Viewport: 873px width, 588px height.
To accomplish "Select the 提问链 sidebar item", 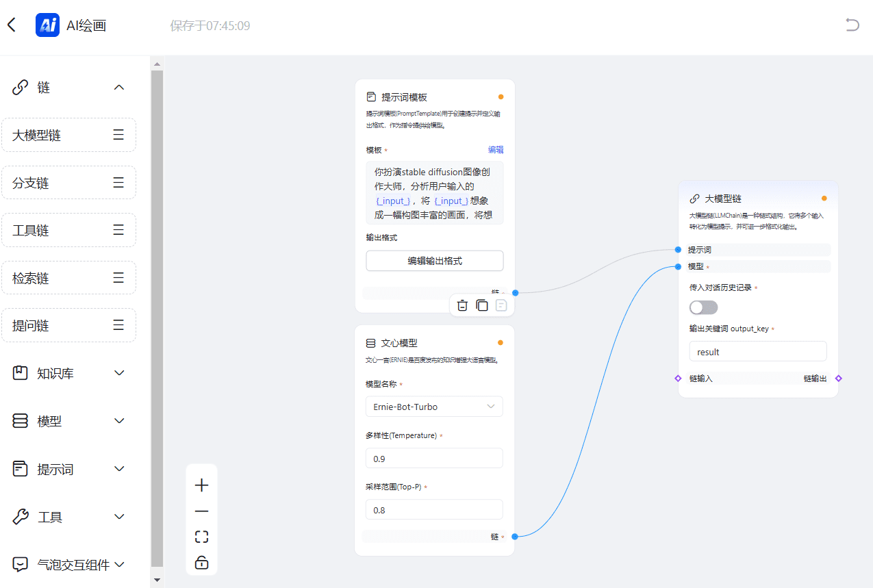I will pos(68,325).
